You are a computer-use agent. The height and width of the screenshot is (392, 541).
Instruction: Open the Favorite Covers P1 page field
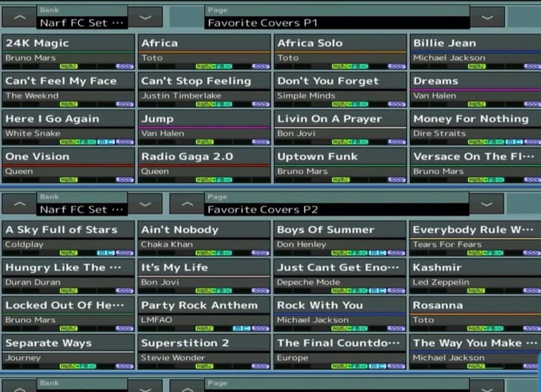click(337, 17)
